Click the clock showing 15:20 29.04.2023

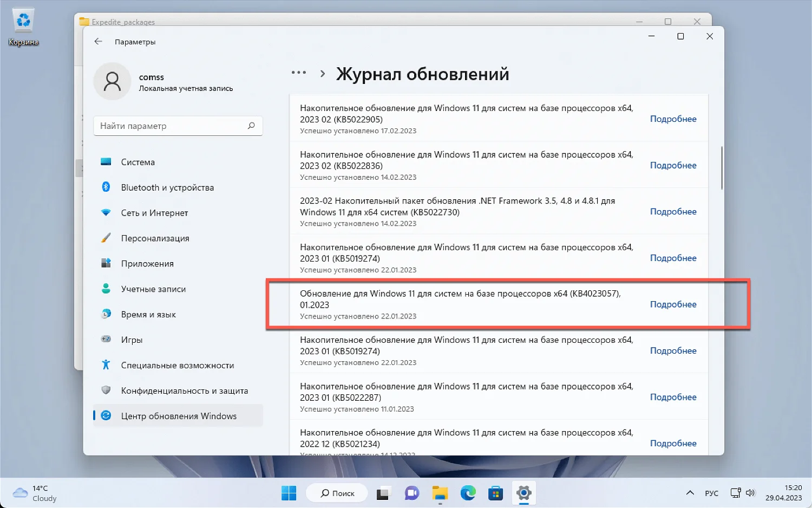pos(784,493)
